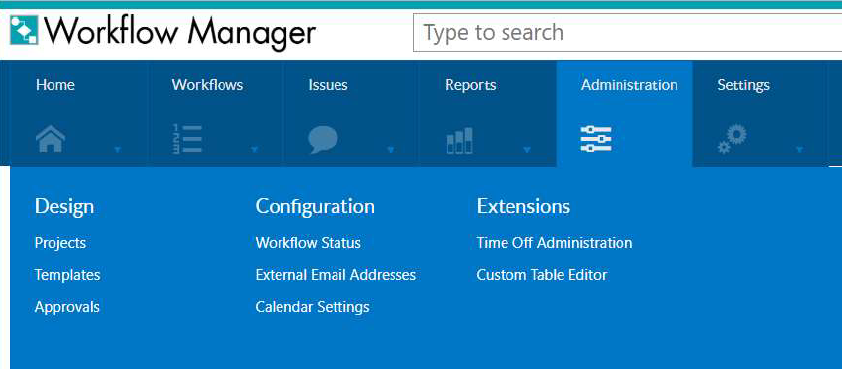The height and width of the screenshot is (369, 842).
Task: Click the Workflow Manager logo icon
Action: [24, 31]
